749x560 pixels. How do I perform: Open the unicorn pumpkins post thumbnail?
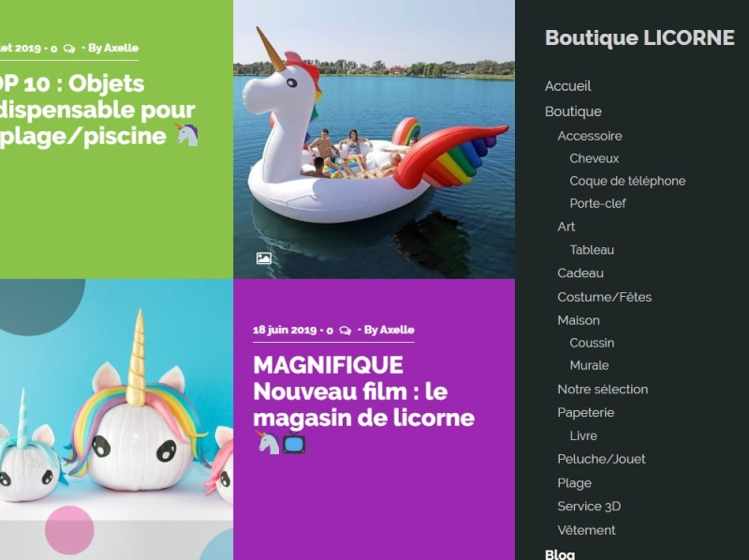(x=116, y=420)
